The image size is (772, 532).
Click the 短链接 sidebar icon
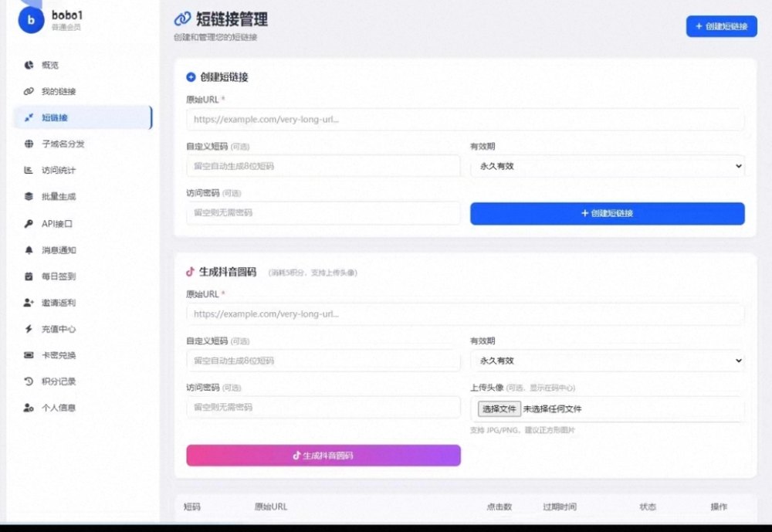point(29,117)
